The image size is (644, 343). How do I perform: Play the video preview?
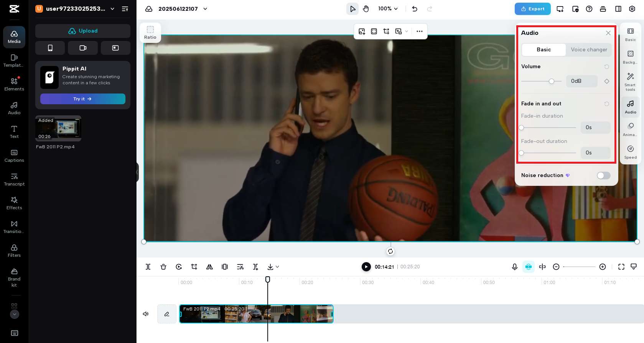[x=366, y=267]
